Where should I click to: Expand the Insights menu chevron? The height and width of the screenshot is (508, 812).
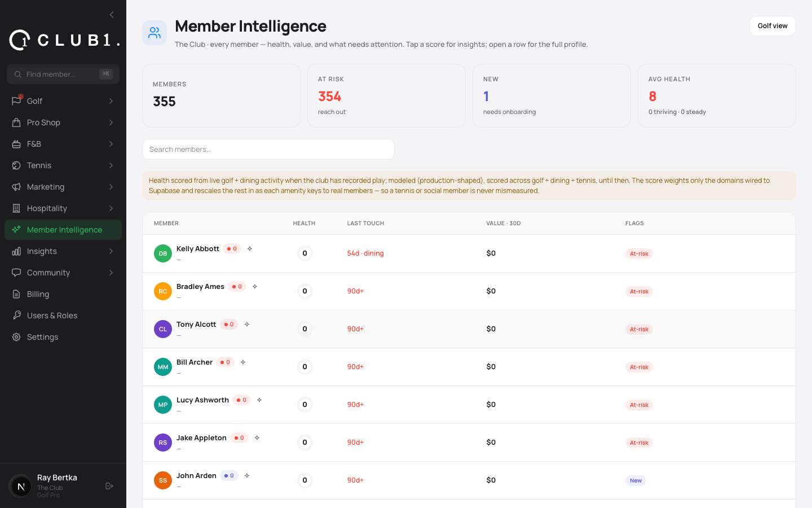coord(111,251)
